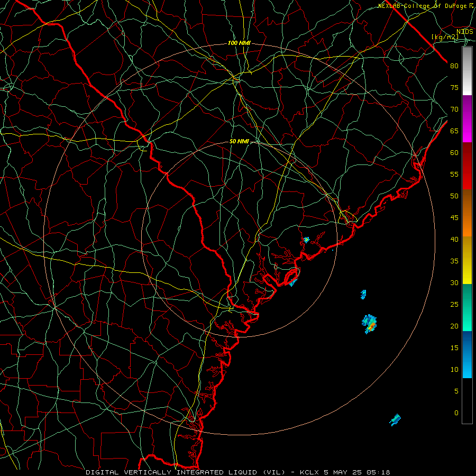This screenshot has width=476, height=476.
Task: Click the NIDS label above the scale
Action: 465,32
